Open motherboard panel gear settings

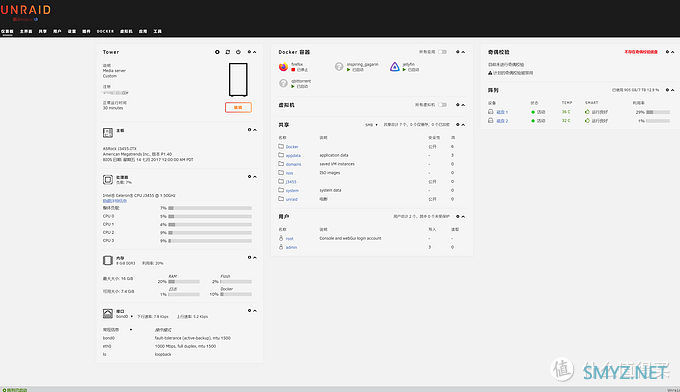[x=249, y=130]
